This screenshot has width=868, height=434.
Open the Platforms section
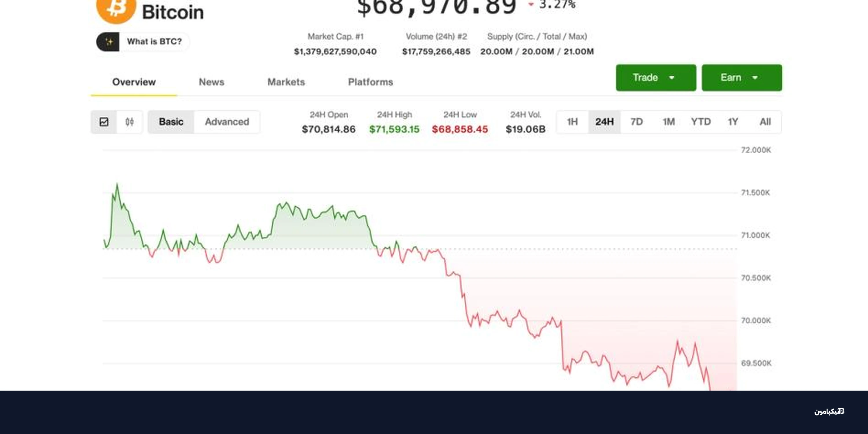pyautogui.click(x=370, y=82)
